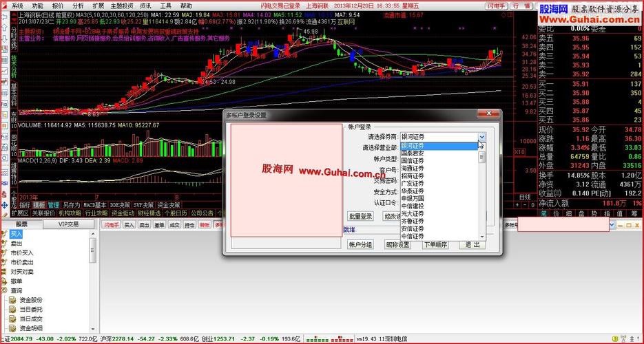Click the 成交 toolbar button
Screen dimensions: 644x344
coord(174,225)
